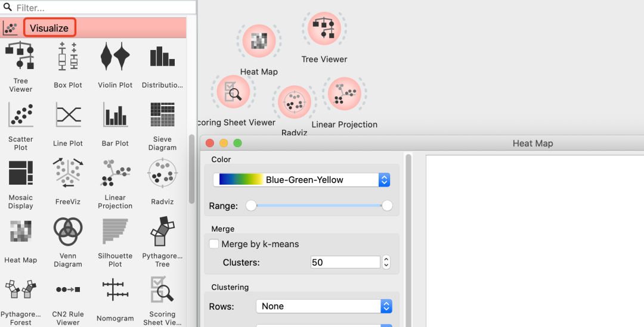The image size is (644, 327).
Task: Click the Heat Map node on canvas
Action: point(259,41)
